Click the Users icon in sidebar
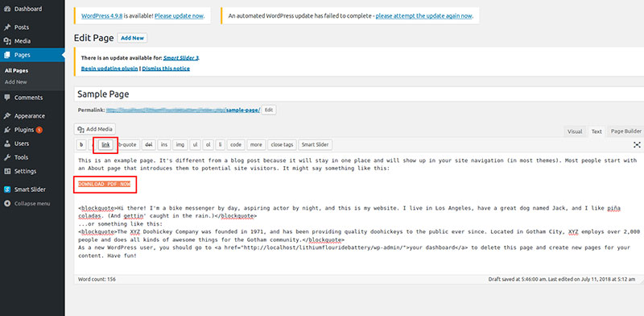The image size is (644, 316). 7,143
